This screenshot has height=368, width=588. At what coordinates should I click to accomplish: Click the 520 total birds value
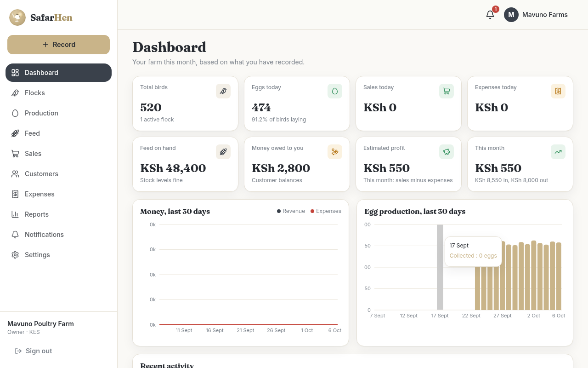coord(151,107)
